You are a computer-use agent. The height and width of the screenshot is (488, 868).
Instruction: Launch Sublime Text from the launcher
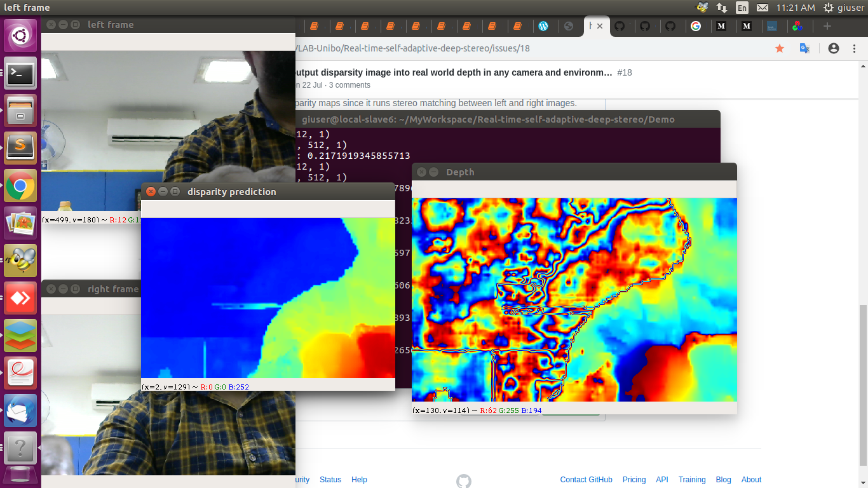pos(20,147)
